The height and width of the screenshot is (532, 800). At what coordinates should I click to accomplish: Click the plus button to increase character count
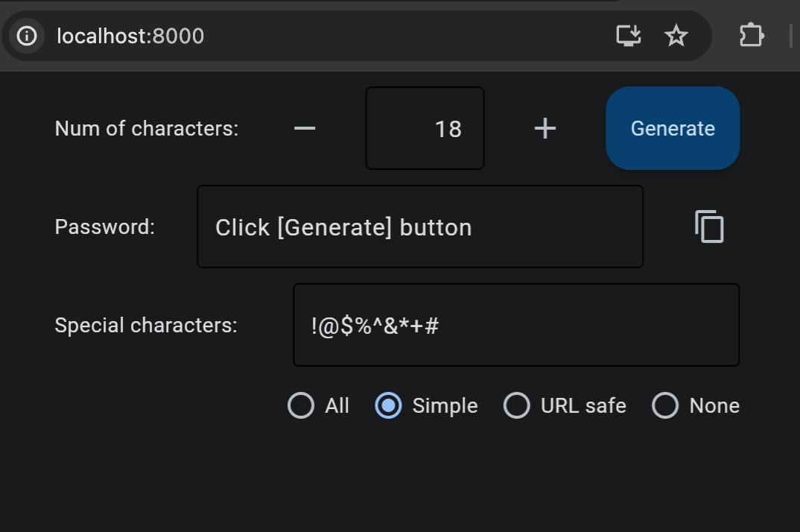coord(545,128)
